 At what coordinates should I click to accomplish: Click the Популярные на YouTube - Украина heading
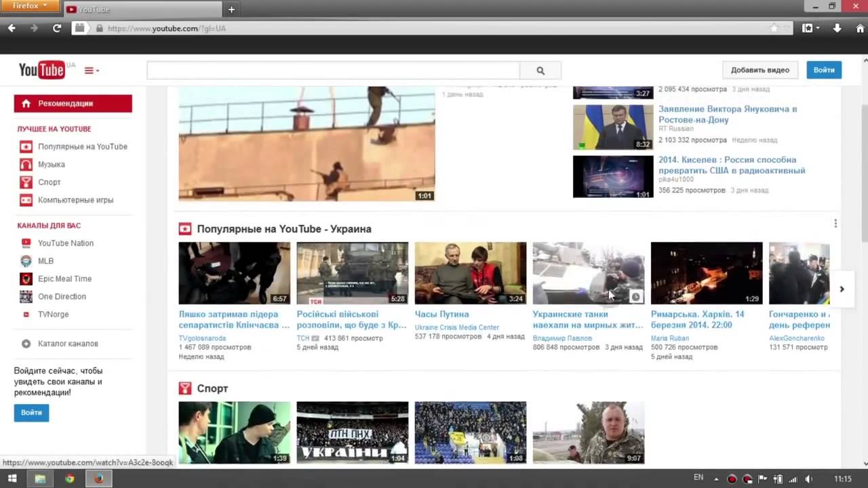coord(284,229)
